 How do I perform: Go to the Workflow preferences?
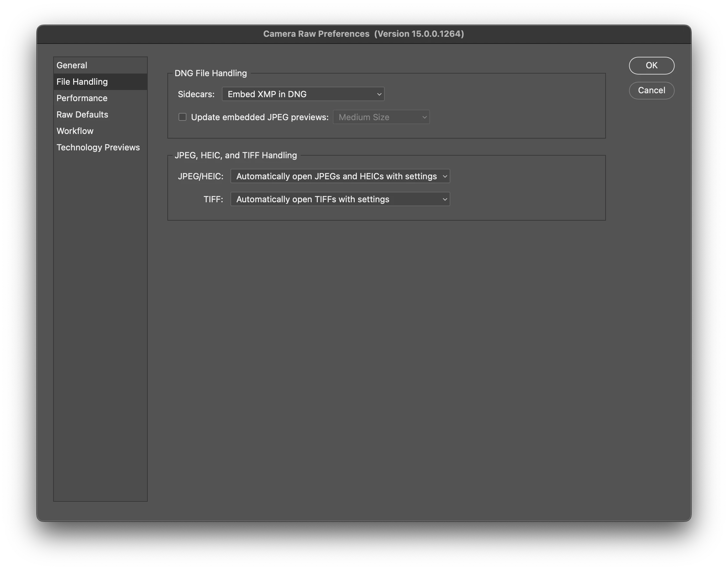(75, 131)
